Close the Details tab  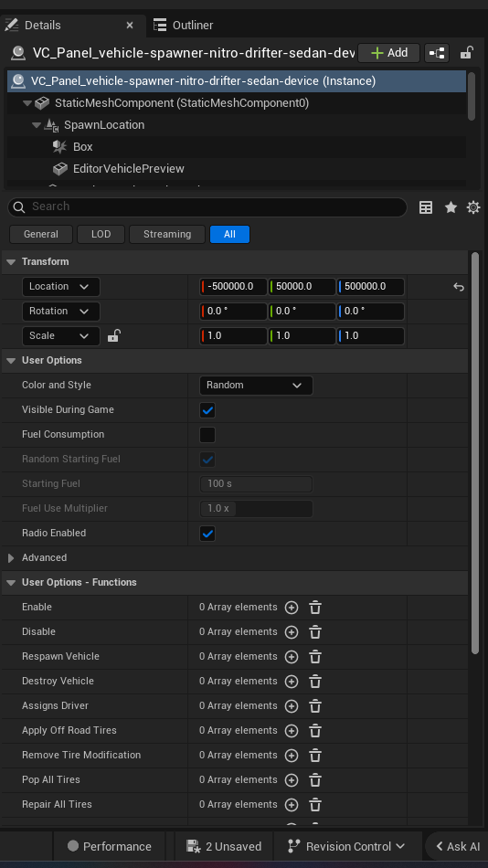tap(130, 25)
